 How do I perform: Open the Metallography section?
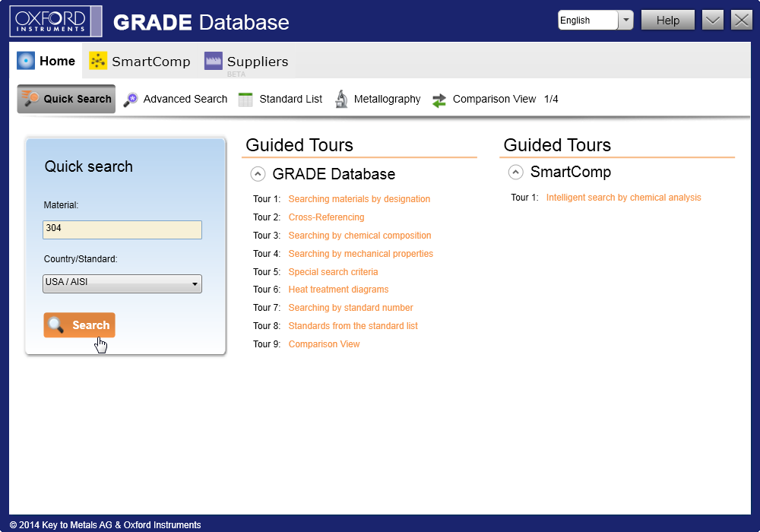(x=378, y=99)
